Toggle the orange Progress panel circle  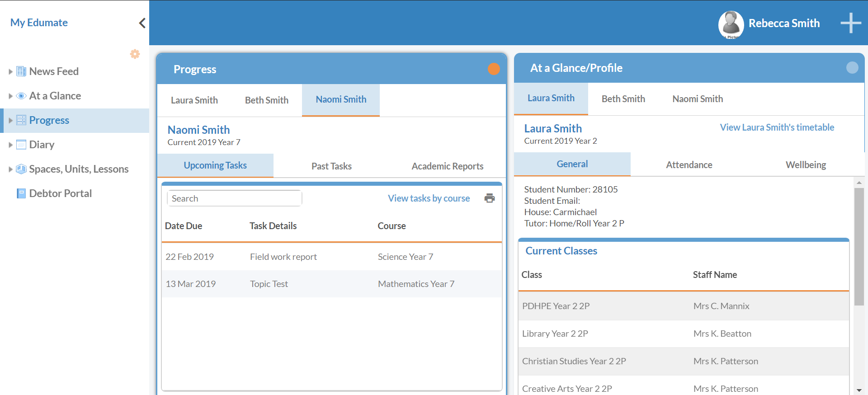click(494, 69)
